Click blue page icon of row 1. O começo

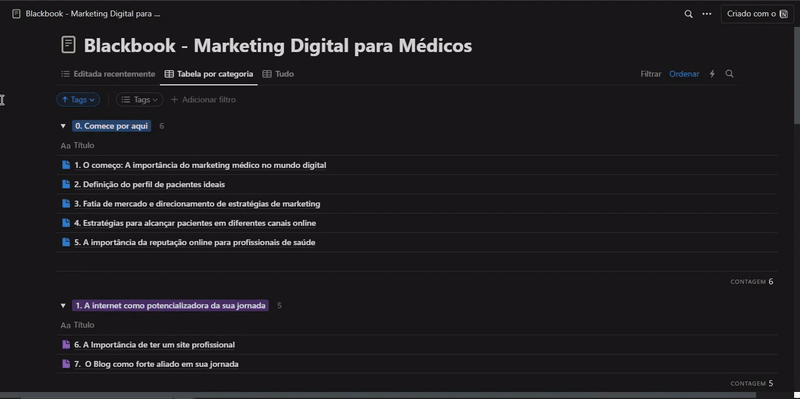click(x=66, y=165)
